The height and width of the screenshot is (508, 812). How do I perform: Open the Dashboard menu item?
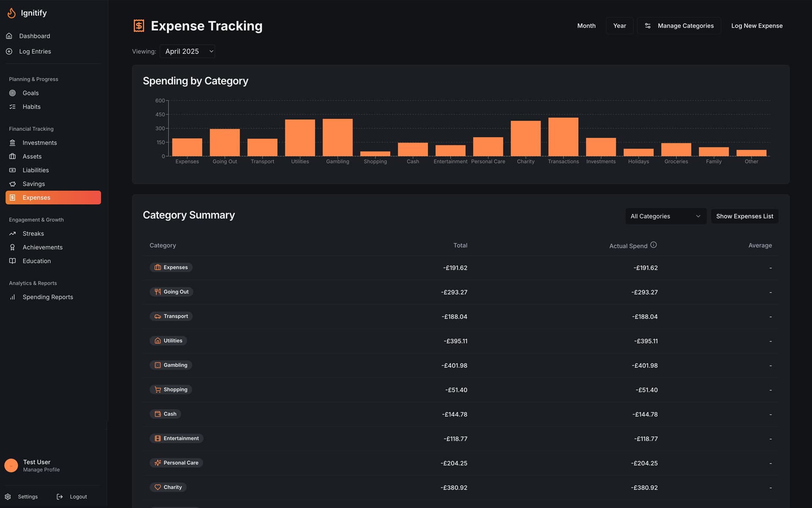[34, 36]
